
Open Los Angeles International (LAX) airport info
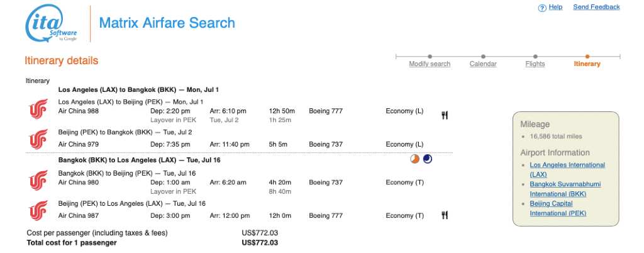click(x=567, y=170)
